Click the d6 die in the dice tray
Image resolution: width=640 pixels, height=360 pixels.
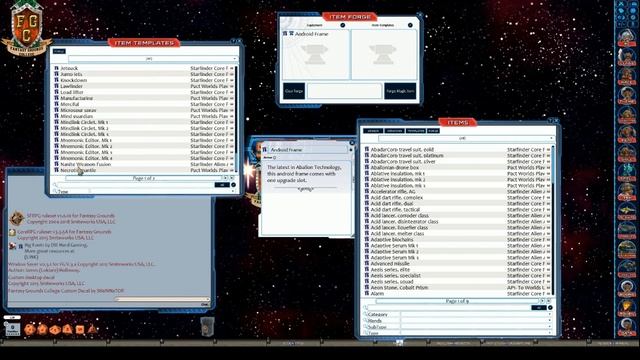point(80,329)
